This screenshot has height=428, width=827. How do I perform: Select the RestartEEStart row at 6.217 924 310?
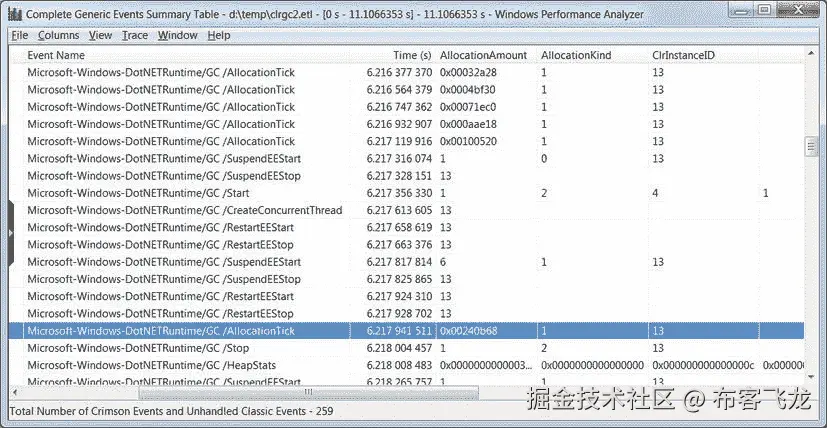tap(406, 296)
